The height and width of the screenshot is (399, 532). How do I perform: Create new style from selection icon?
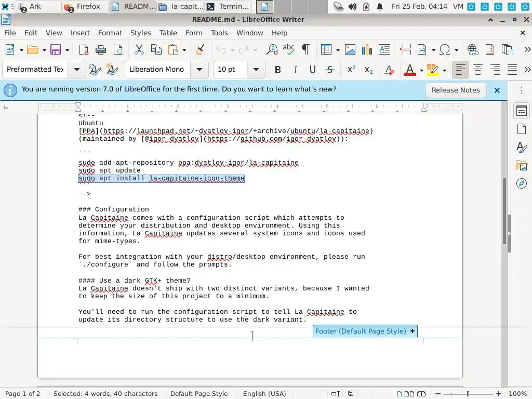click(x=112, y=70)
